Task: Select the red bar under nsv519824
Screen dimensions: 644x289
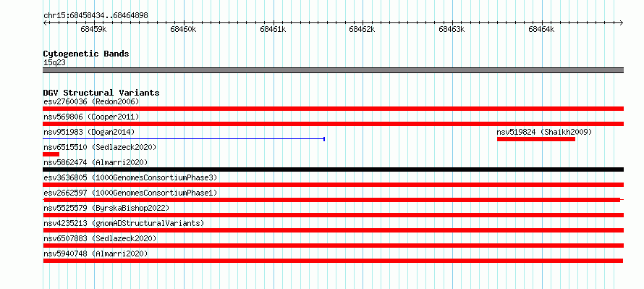Action: point(536,139)
